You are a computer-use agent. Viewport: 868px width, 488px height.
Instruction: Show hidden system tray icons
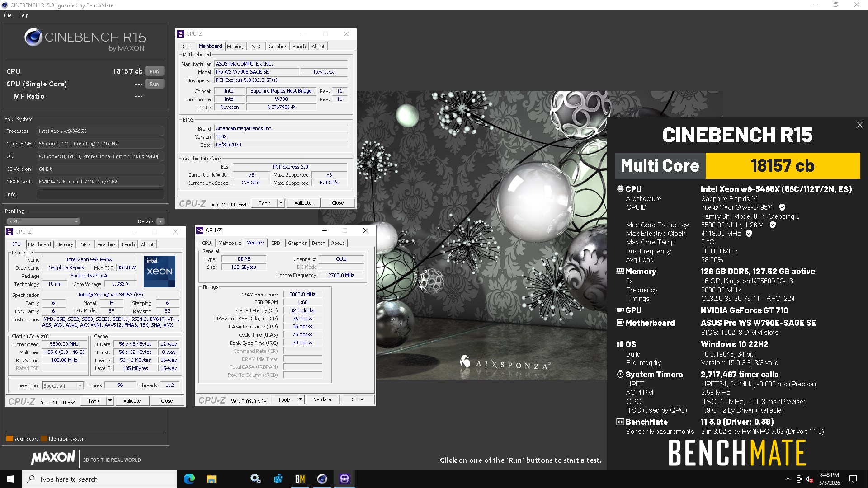[788, 479]
